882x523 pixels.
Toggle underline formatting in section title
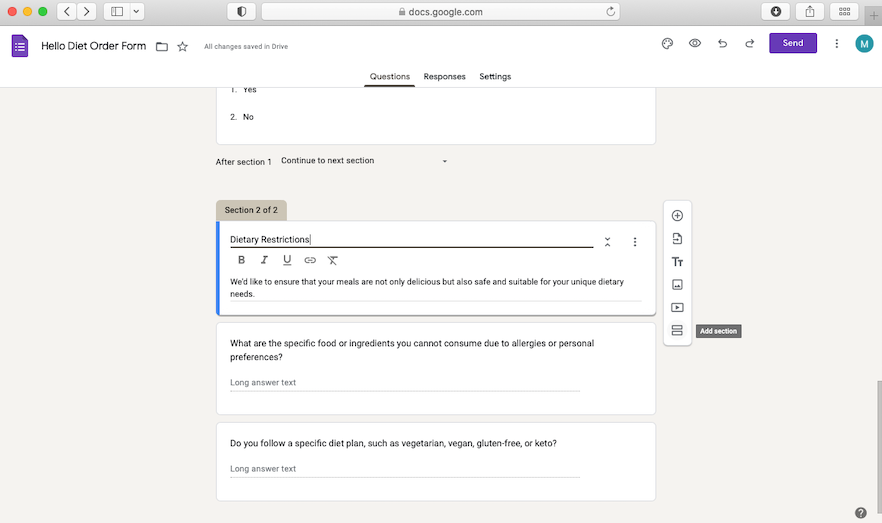click(287, 260)
